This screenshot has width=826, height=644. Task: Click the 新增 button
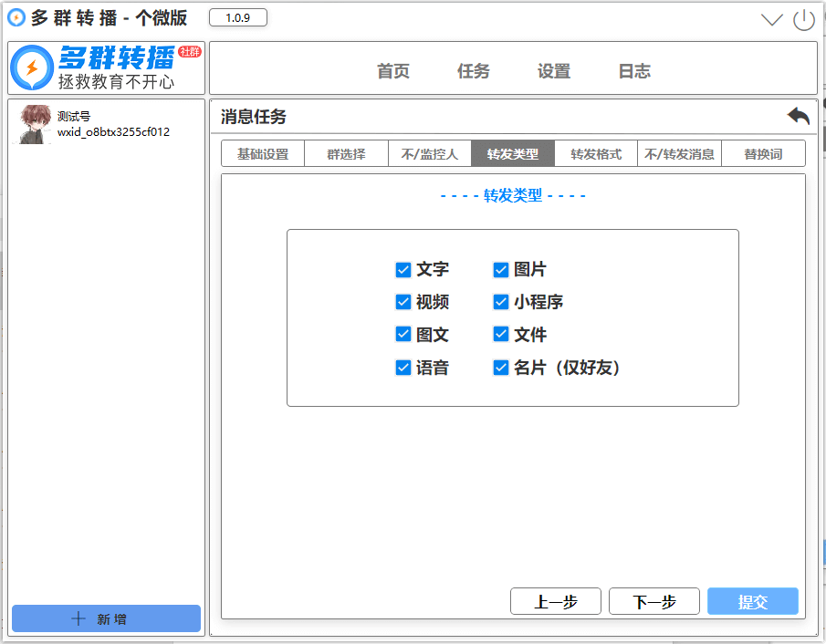tap(107, 618)
